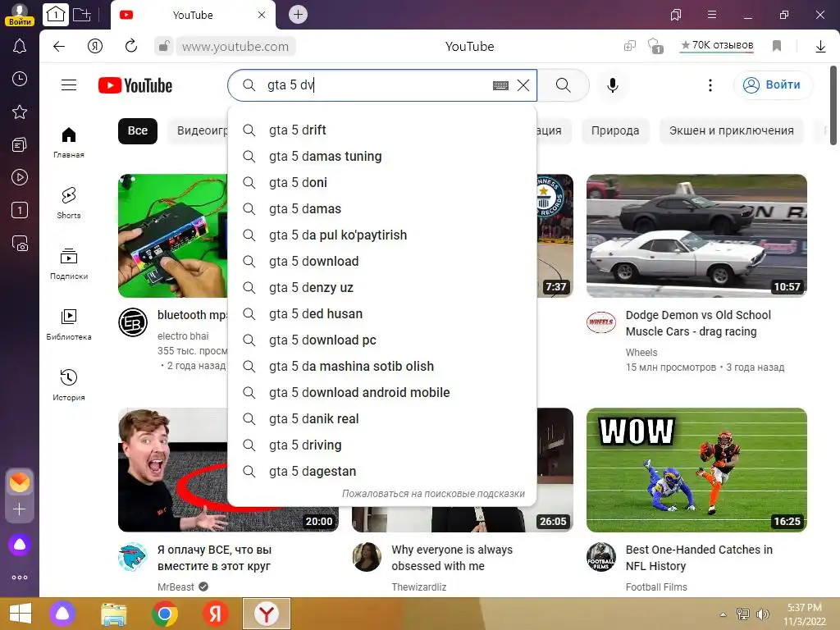Open screenshot tool icon in browser sidebar
The image size is (840, 630).
click(x=20, y=244)
